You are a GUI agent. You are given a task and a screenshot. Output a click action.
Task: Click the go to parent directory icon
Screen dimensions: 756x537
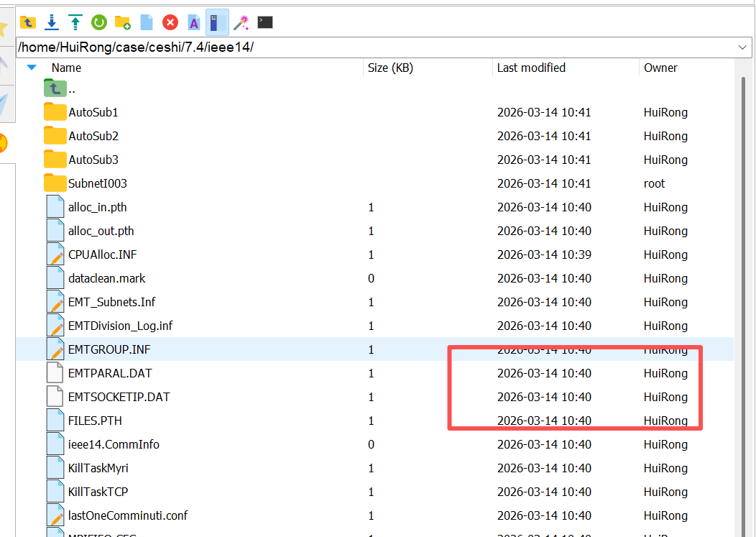coord(28,22)
